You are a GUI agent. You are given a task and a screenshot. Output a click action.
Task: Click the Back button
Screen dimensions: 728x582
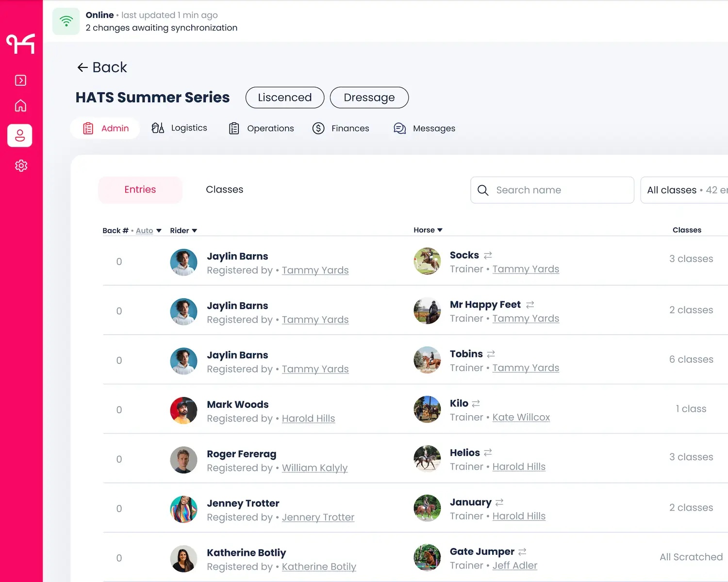pos(102,67)
